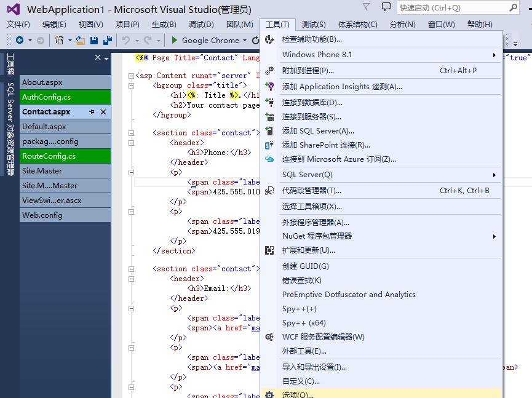Choose 外部工具(E)... menu entry
The image size is (532, 398).
pos(381,351)
